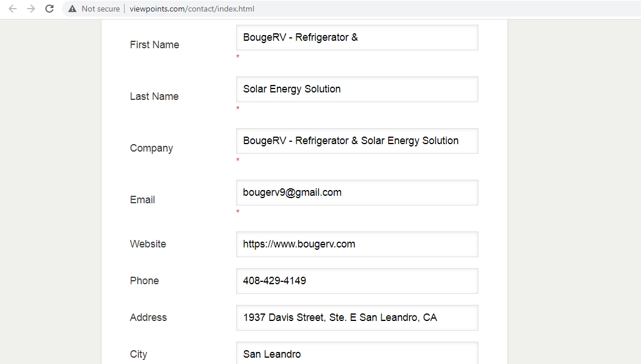
Task: Click the browser forward arrow
Action: coord(31,9)
